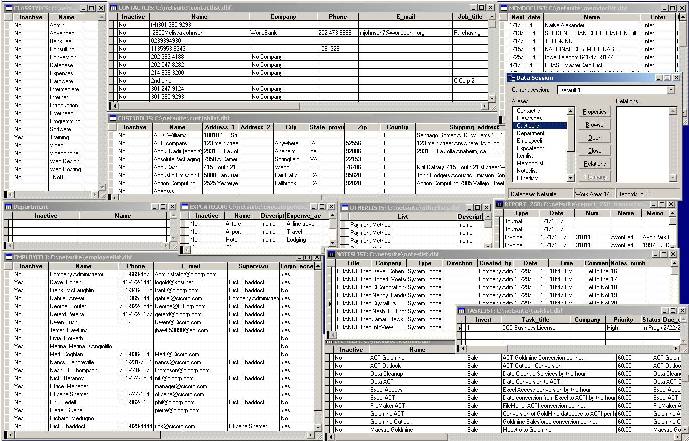Screen dimensions: 689x441
Task: Click Name column header in Department window
Action: 123,216
